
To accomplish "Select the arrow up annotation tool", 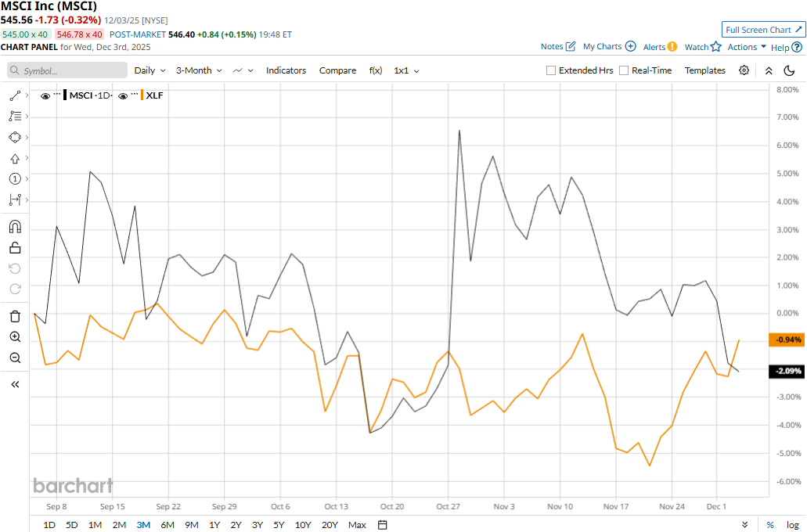I will pyautogui.click(x=15, y=159).
